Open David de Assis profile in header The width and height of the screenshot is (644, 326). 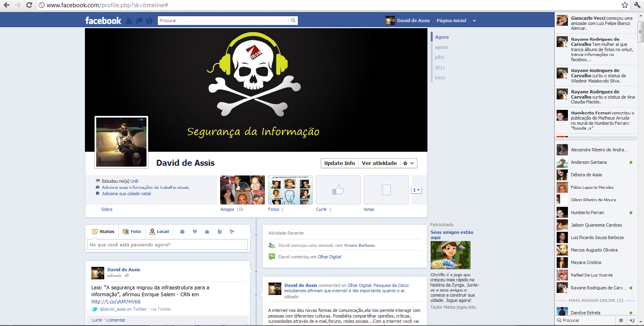point(408,21)
